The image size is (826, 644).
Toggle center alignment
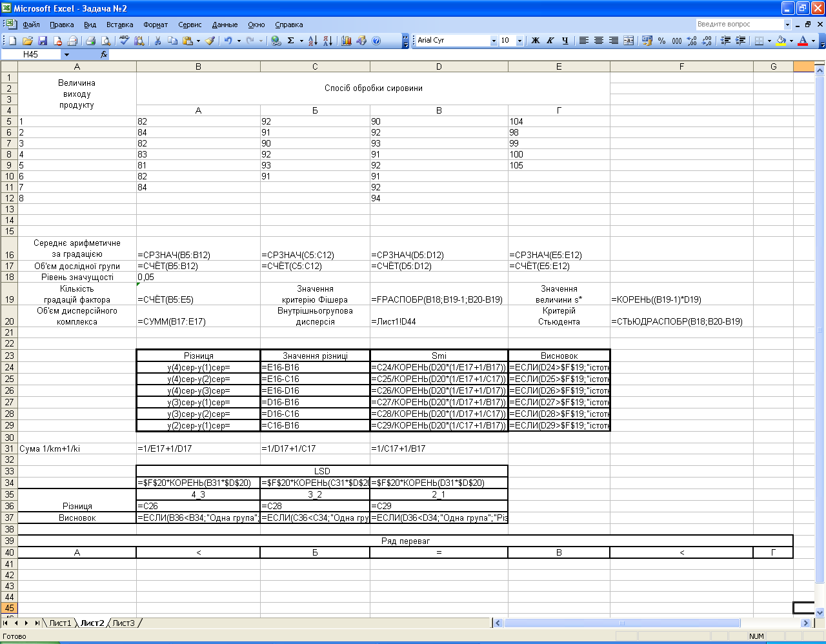pyautogui.click(x=598, y=41)
